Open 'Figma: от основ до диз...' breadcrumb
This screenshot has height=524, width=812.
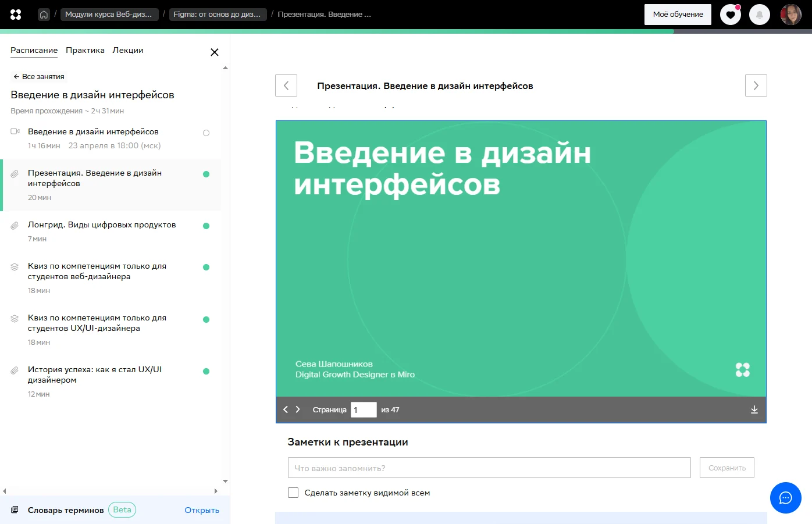click(218, 15)
